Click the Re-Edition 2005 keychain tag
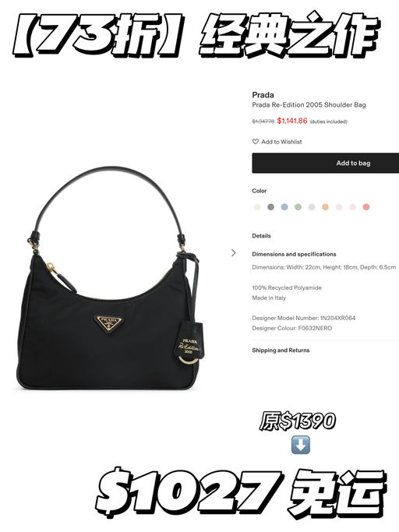 [x=190, y=344]
